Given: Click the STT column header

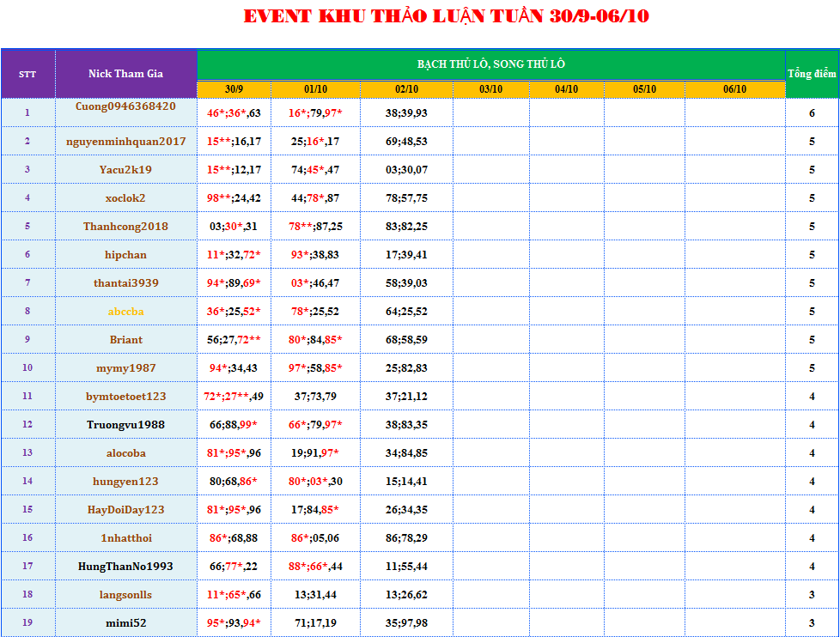Looking at the screenshot, I should coord(27,74).
